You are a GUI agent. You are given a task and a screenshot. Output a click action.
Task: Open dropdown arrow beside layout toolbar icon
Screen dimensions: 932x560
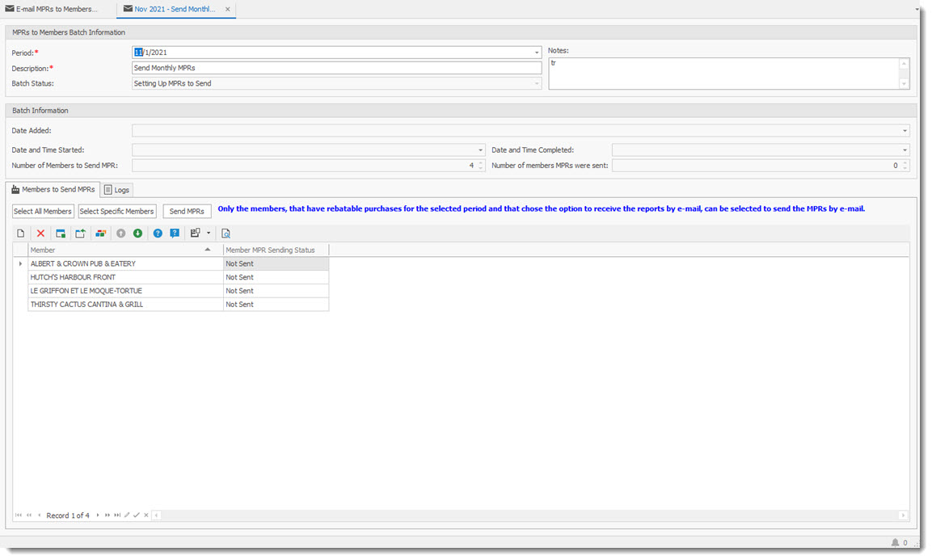click(x=209, y=234)
